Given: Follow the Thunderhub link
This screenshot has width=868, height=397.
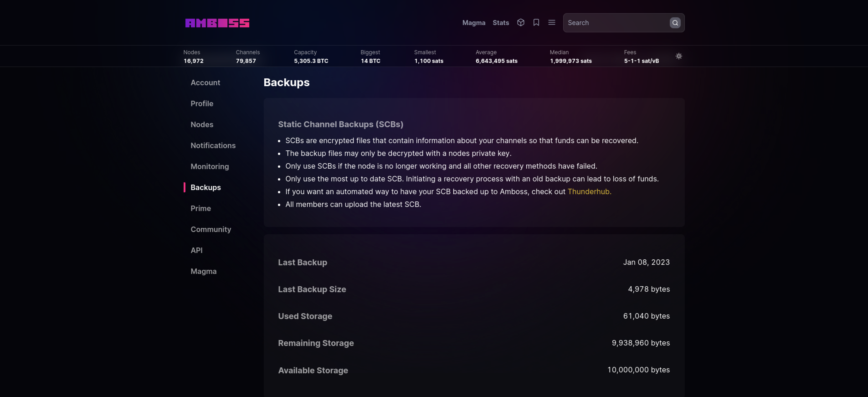Looking at the screenshot, I should pos(589,192).
